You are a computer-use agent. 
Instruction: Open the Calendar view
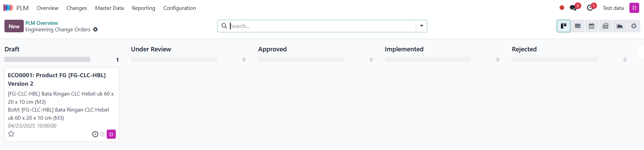pyautogui.click(x=591, y=26)
